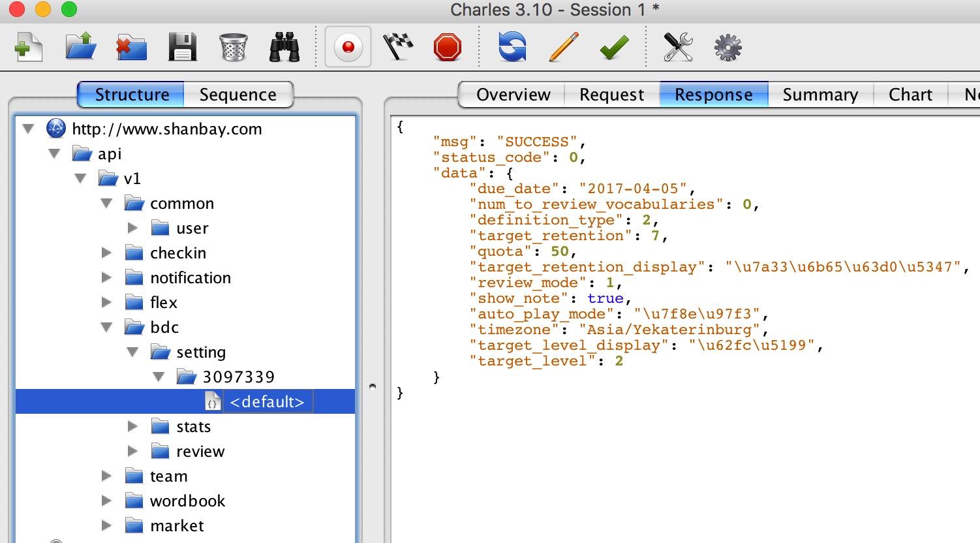Open a saved session with the folder icon
Screen dimensions: 980x543
coord(81,48)
